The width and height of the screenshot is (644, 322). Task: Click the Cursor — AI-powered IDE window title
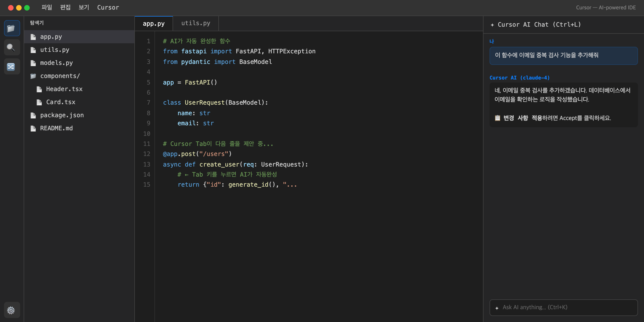pos(606,8)
